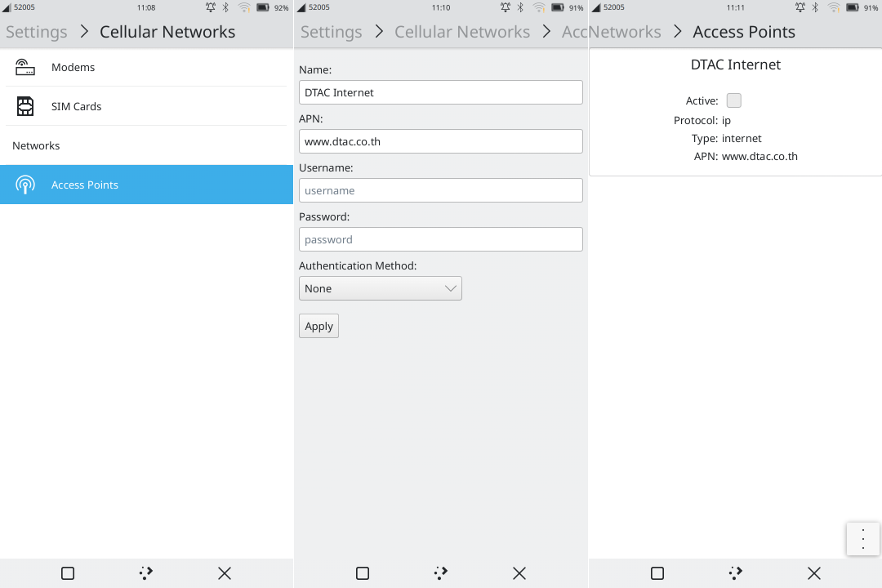The width and height of the screenshot is (882, 588).
Task: Tap the square task switcher icon in left screen
Action: (68, 573)
